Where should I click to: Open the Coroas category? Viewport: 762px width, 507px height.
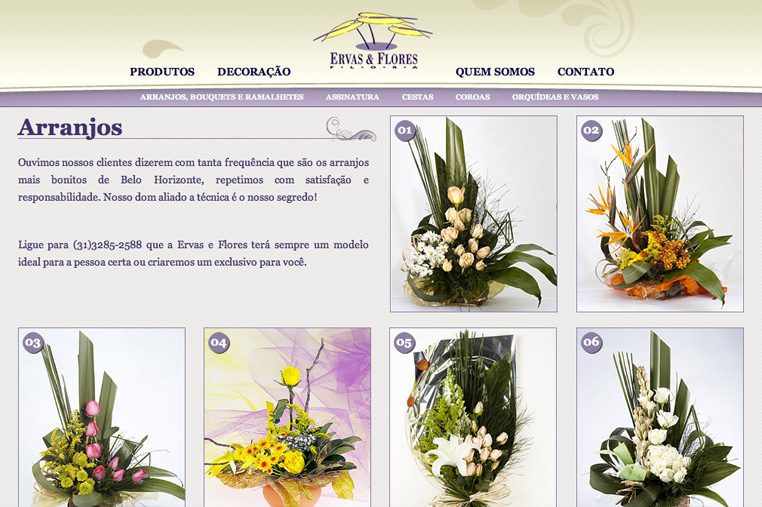473,98
